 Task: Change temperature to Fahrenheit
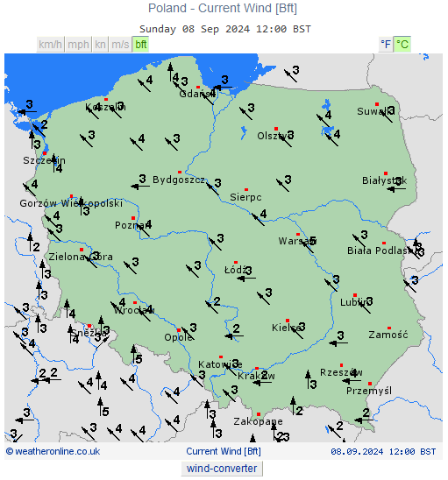coord(386,45)
